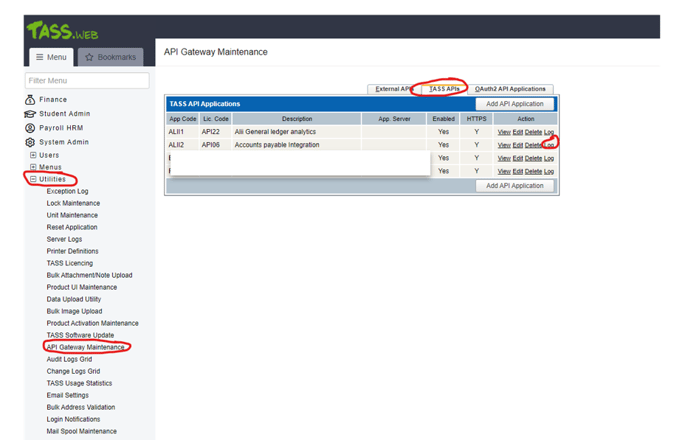688x440 pixels.
Task: Click the Student Admin menu label
Action: (64, 114)
